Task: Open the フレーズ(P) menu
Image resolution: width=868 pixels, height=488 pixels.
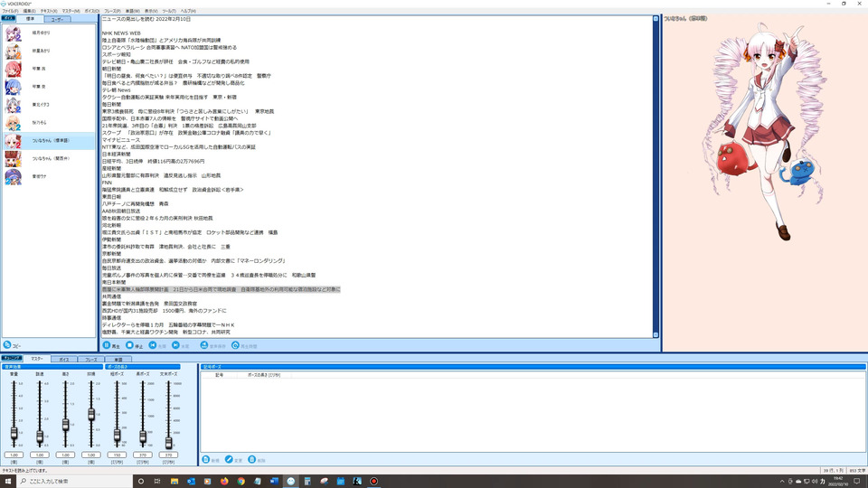Action: point(112,11)
